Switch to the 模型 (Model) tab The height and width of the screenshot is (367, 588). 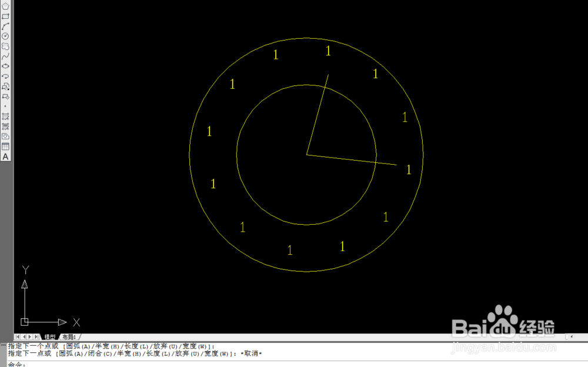pyautogui.click(x=49, y=337)
